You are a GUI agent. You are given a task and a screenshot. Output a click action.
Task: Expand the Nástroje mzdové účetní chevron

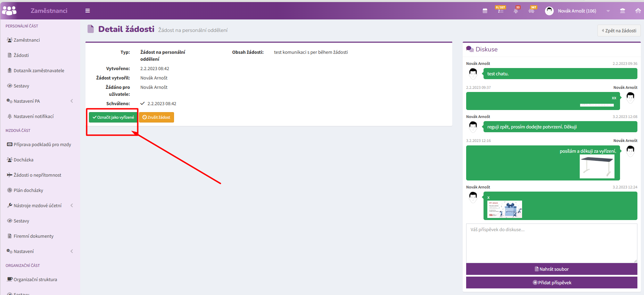pos(72,205)
